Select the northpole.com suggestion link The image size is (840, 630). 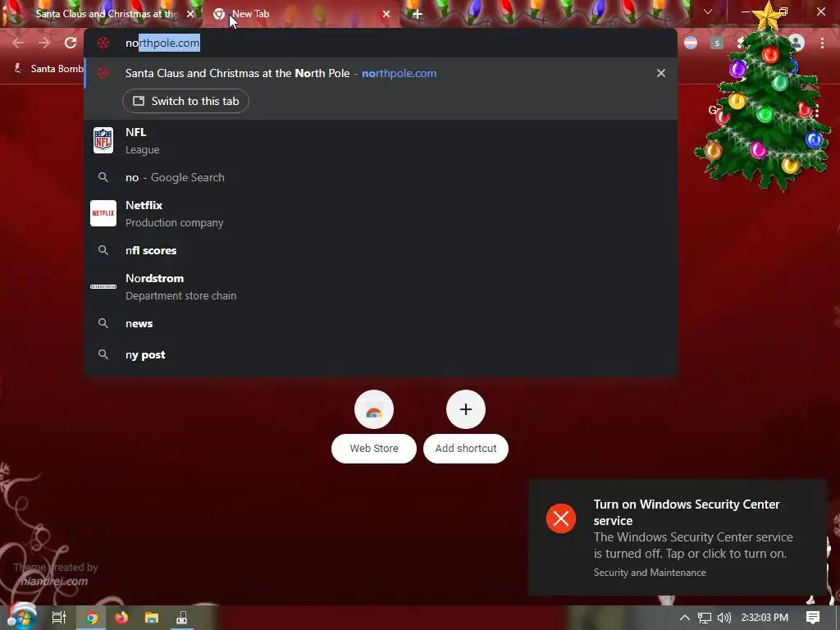[x=399, y=73]
